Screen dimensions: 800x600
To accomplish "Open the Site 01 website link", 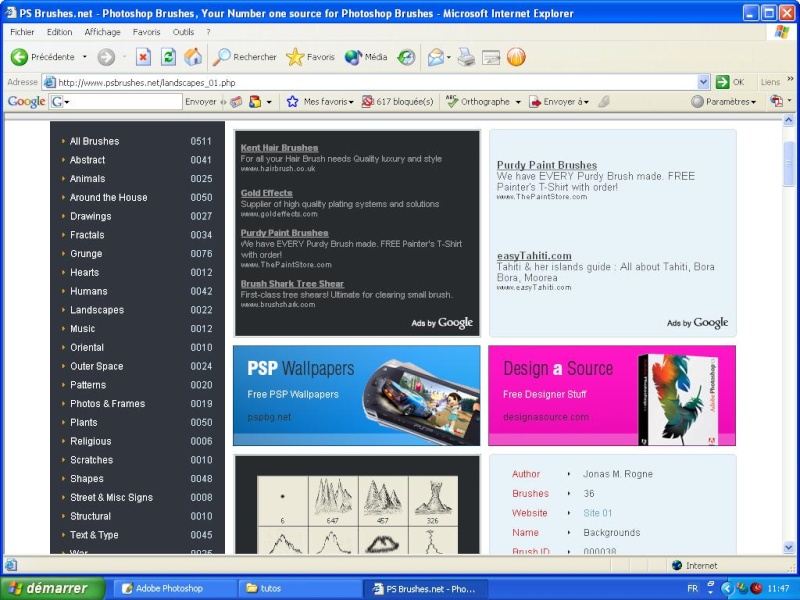I will 597,513.
